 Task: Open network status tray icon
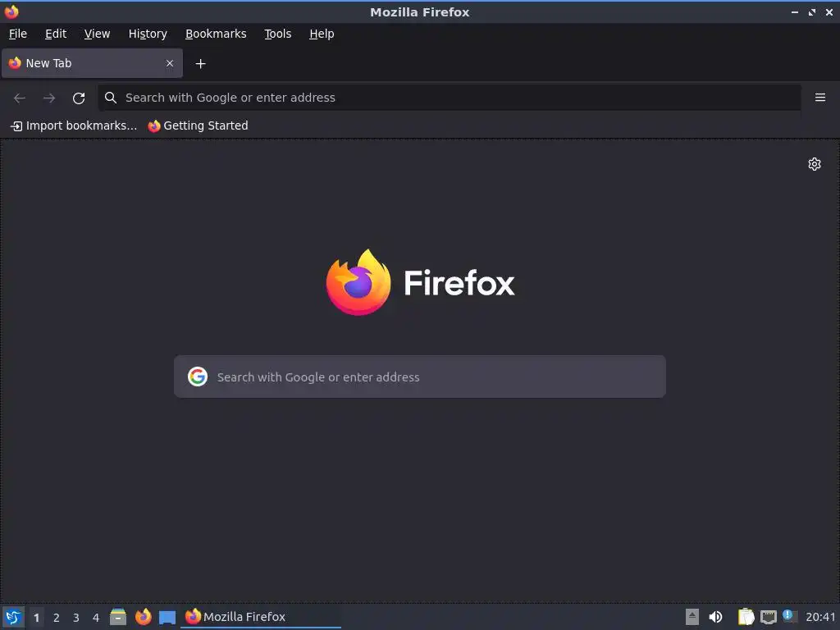(x=768, y=617)
